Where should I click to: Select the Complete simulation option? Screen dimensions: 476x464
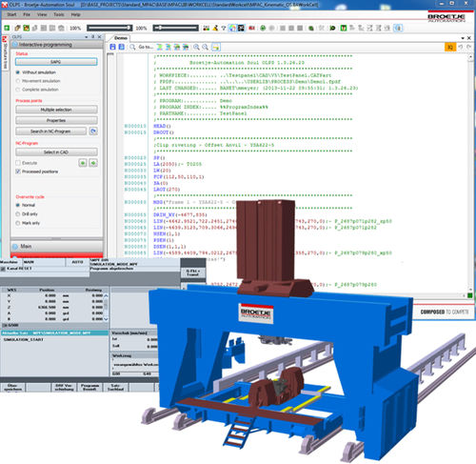pyautogui.click(x=18, y=90)
